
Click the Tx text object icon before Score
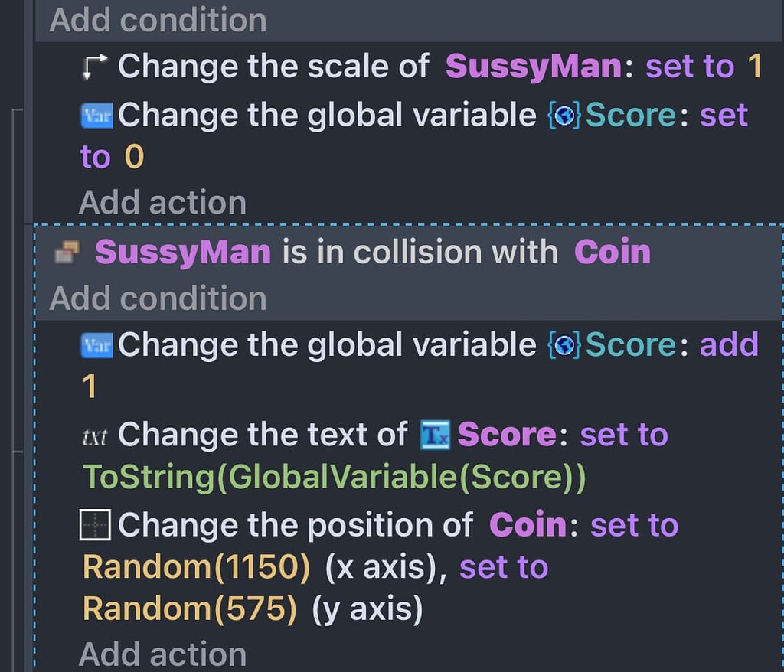(x=436, y=435)
